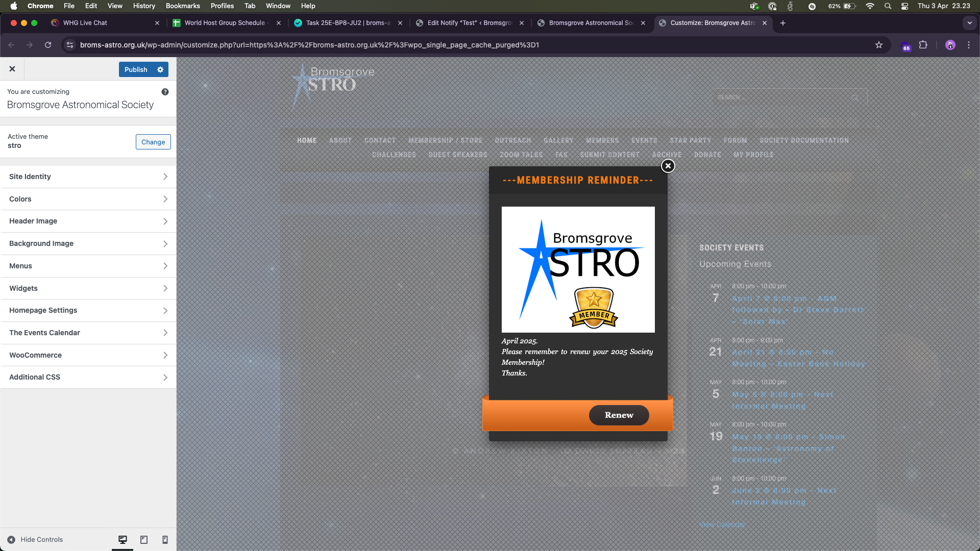Click the Change theme button
The height and width of the screenshot is (551, 980).
click(x=153, y=142)
